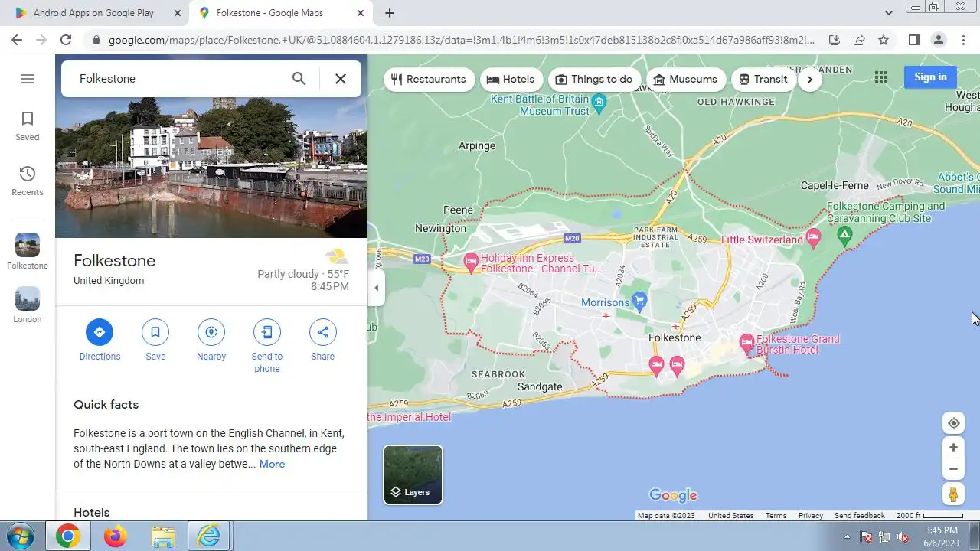Reload the current page
Image resolution: width=980 pixels, height=551 pixels.
pos(66,40)
